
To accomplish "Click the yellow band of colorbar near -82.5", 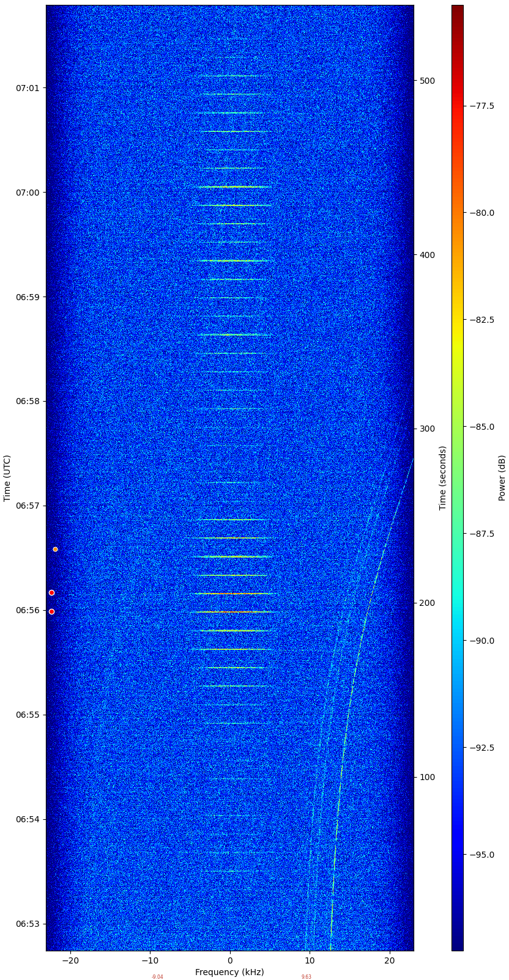I will point(458,320).
